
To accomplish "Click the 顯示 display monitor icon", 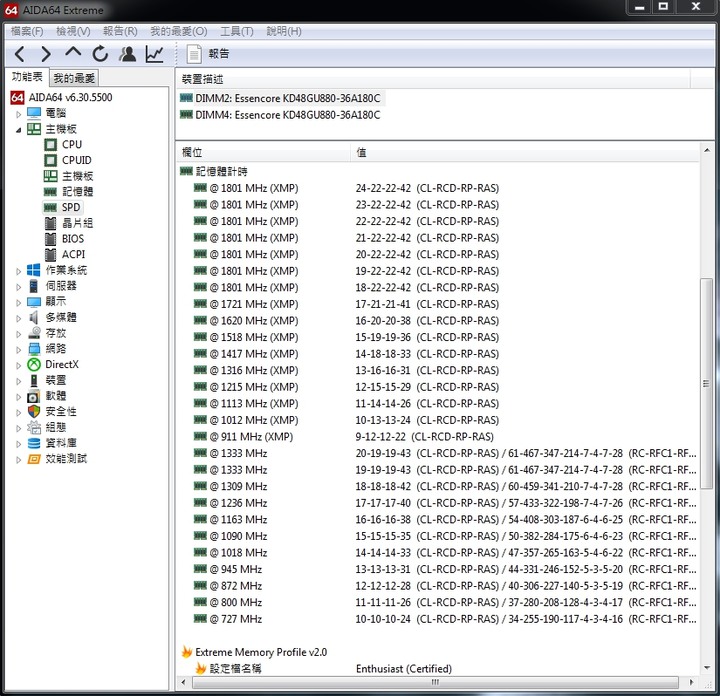I will (34, 302).
